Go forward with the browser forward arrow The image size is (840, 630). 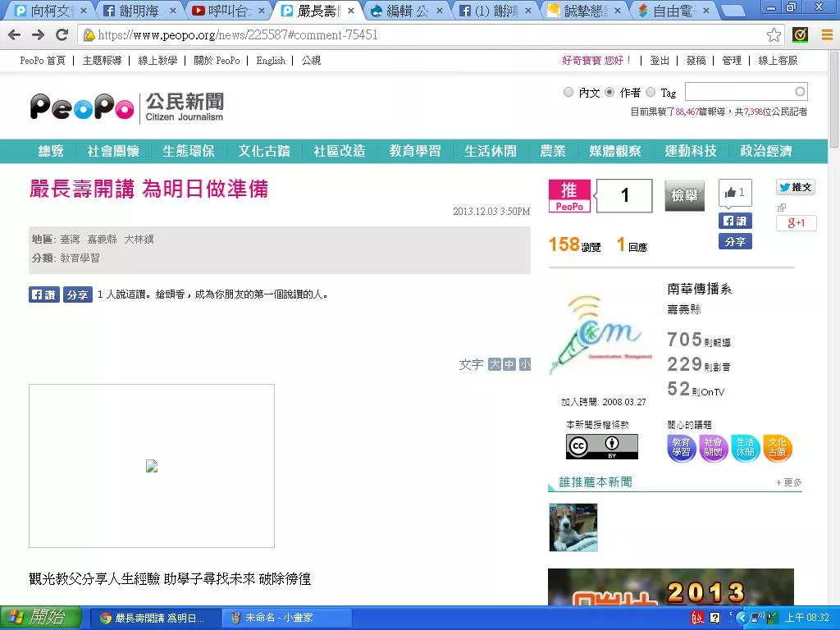[38, 35]
